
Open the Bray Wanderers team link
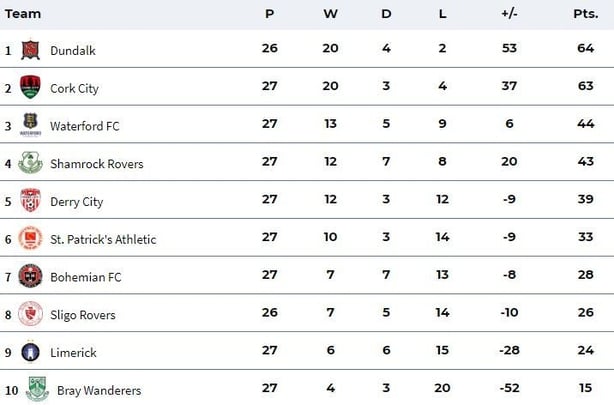click(99, 390)
